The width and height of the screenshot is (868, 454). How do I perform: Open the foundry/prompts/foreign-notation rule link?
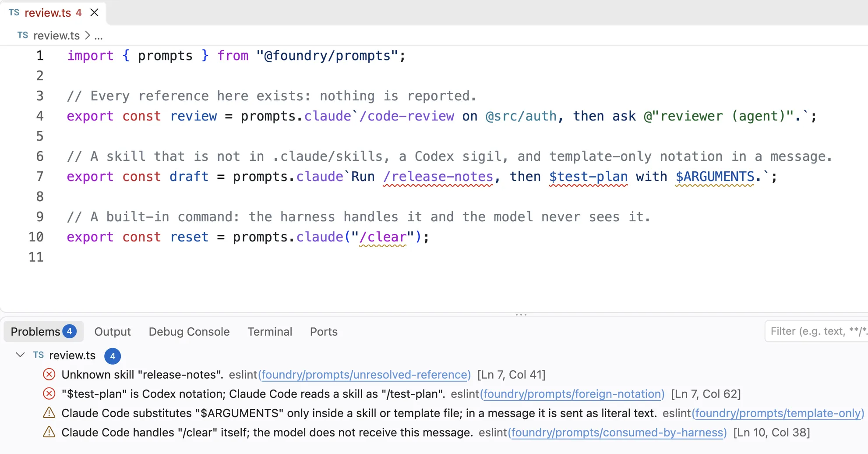point(572,394)
